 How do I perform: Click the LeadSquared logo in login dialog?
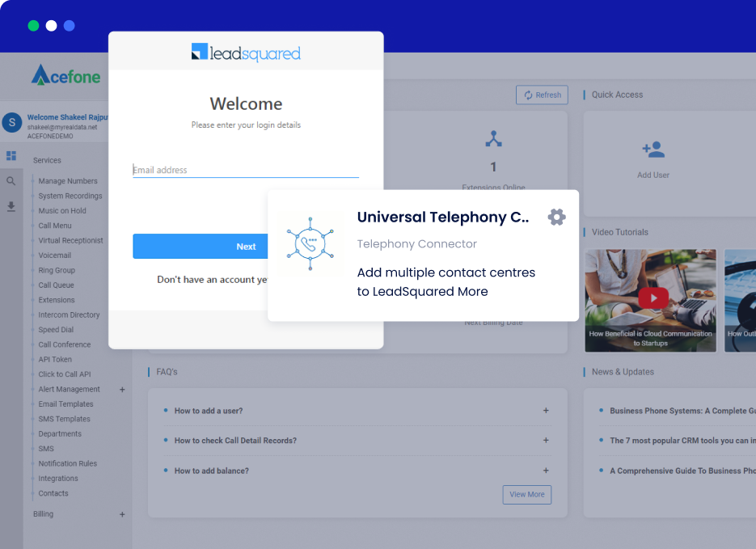246,53
